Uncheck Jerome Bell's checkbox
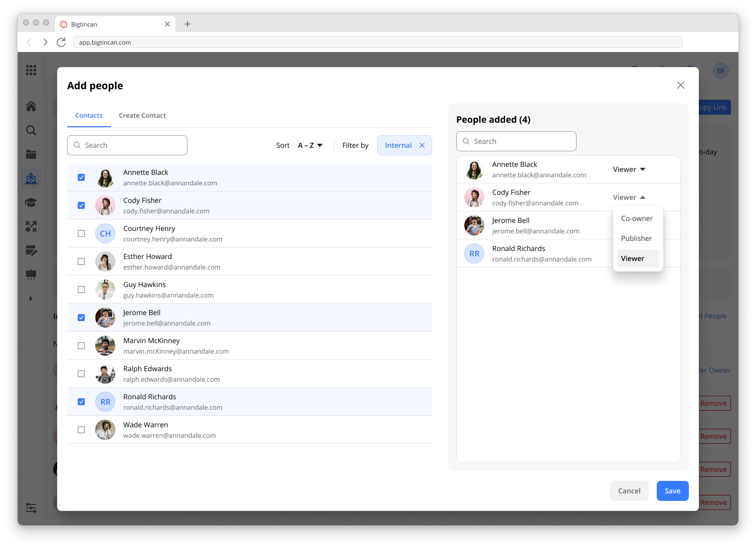Image resolution: width=756 pixels, height=547 pixels. point(81,318)
